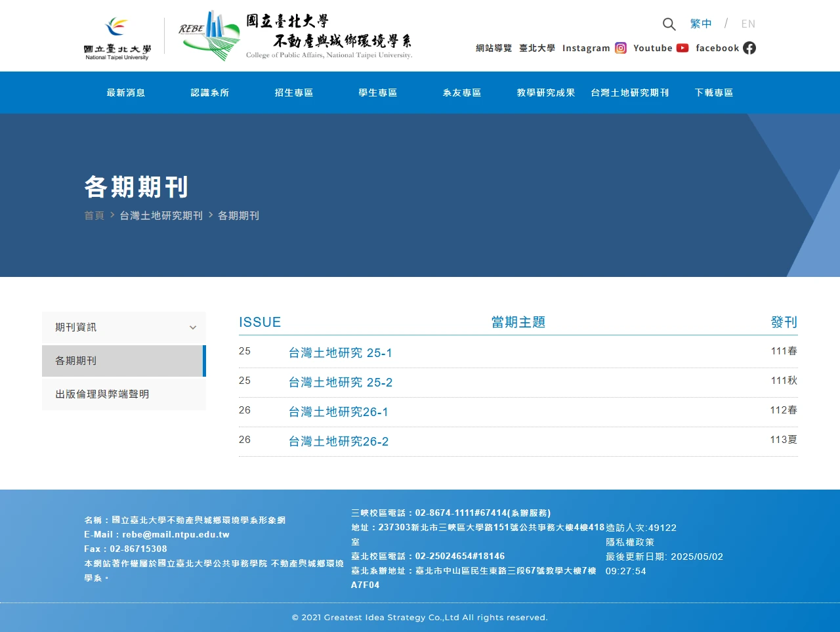
Task: Click the National Taipei University logo
Action: coord(117,38)
